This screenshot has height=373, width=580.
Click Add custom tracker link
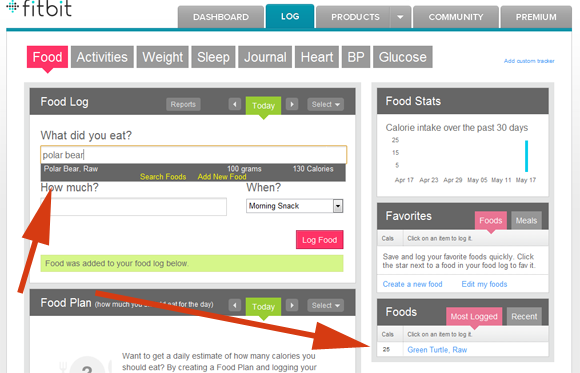529,61
